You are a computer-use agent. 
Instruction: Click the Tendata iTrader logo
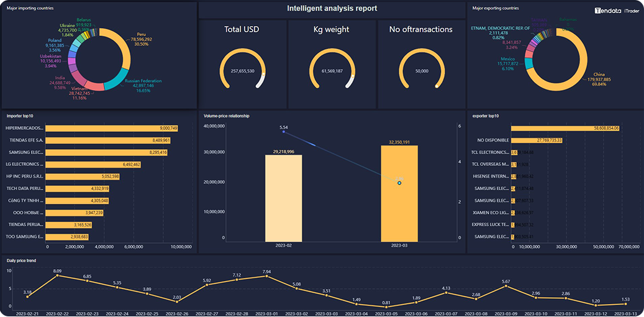pos(615,12)
